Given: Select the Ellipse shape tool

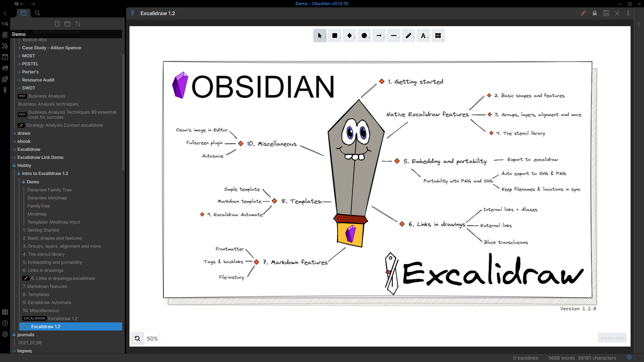Looking at the screenshot, I should coord(364,36).
